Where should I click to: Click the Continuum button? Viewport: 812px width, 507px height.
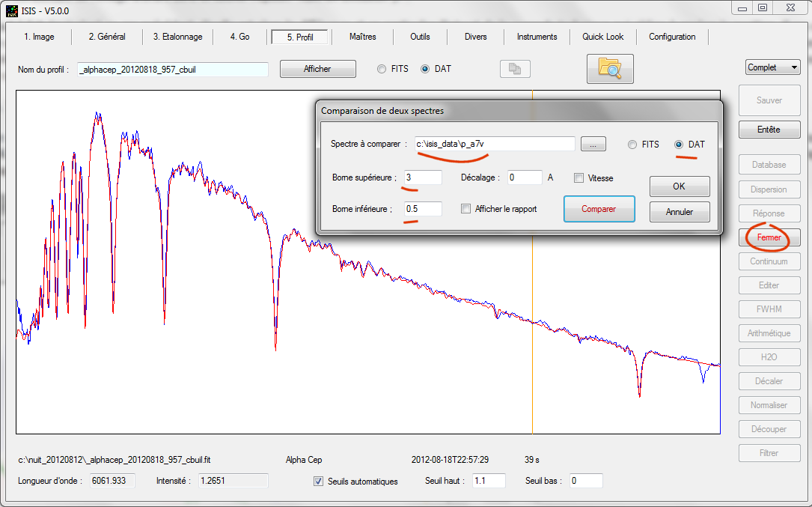[x=769, y=261]
